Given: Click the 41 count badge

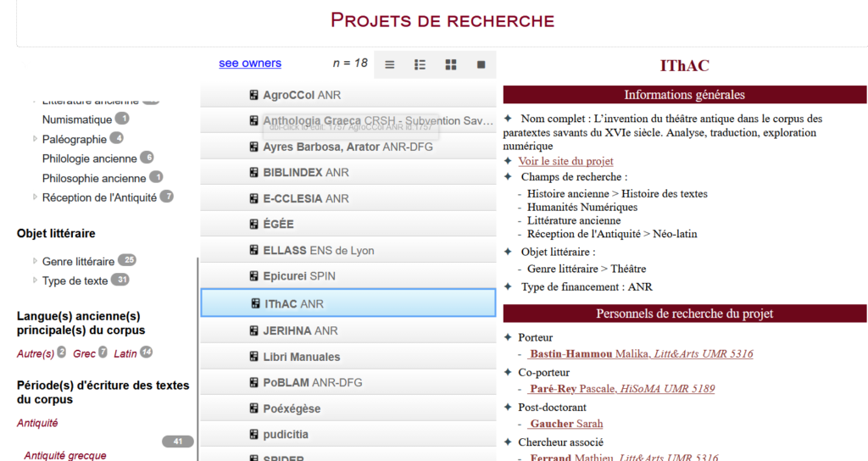Looking at the screenshot, I should click(178, 441).
